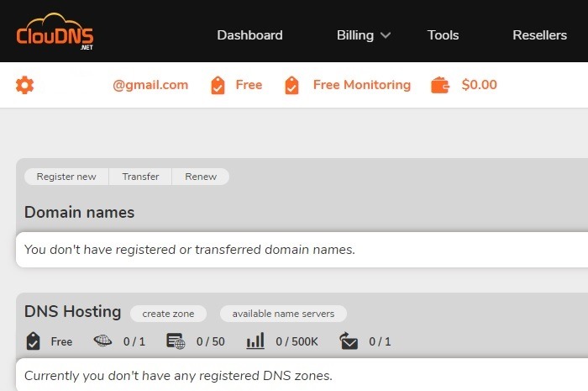Click the create zone button
The image size is (588, 391).
point(168,314)
